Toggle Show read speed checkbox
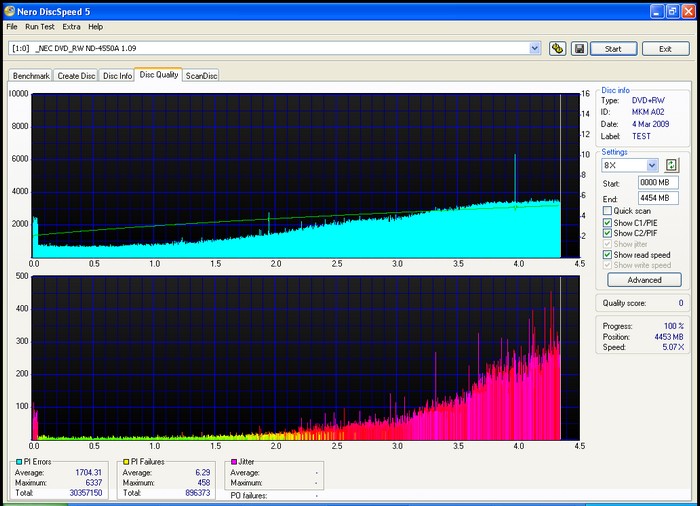Viewport: 700px width, 506px height. tap(607, 255)
